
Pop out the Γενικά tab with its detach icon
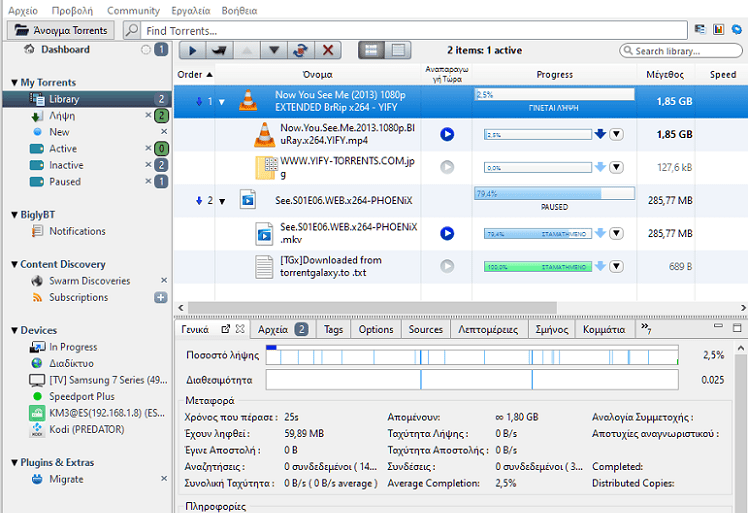pyautogui.click(x=226, y=329)
